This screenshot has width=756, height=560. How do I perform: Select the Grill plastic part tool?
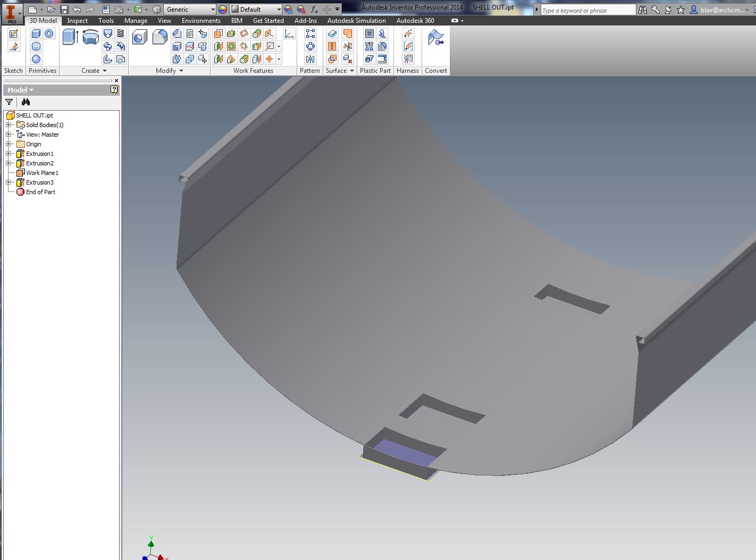coord(369,34)
